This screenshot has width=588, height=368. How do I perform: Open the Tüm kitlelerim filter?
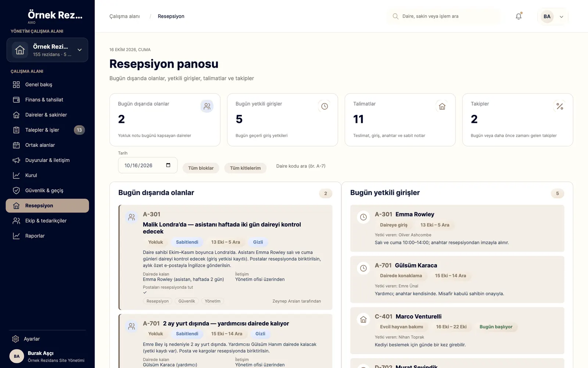(245, 168)
